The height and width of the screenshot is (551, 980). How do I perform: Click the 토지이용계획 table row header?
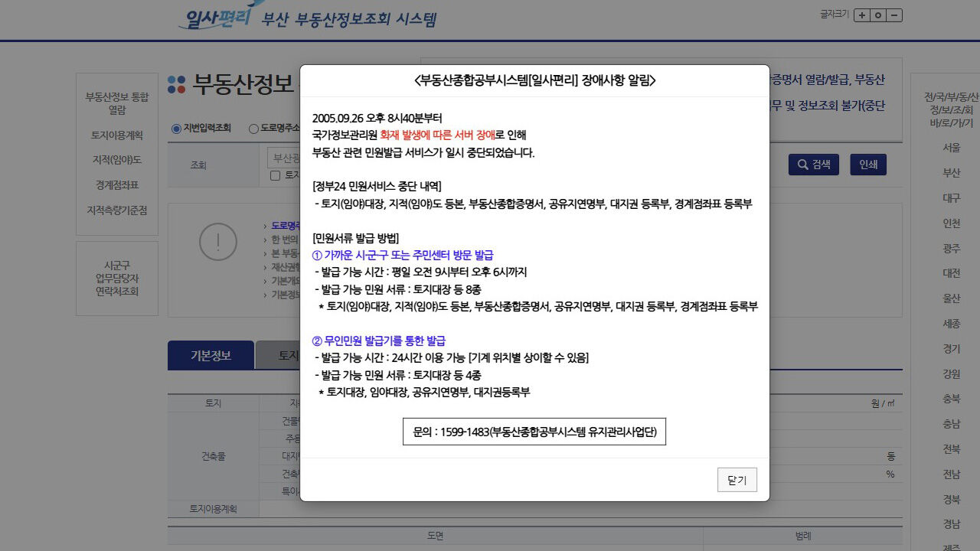[214, 508]
